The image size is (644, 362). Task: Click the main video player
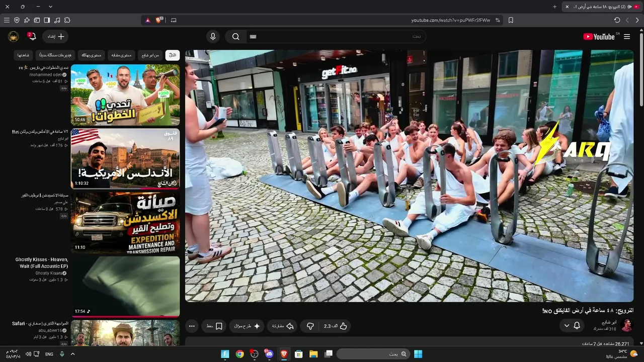[x=409, y=175]
